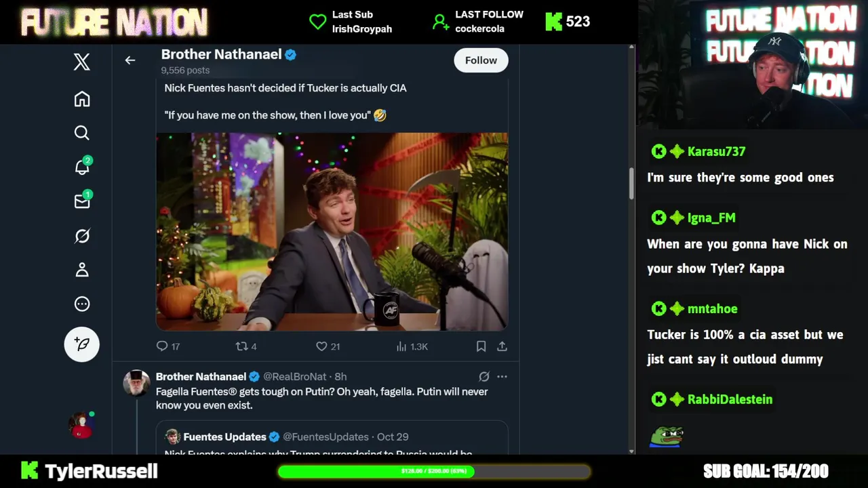This screenshot has height=488, width=868.
Task: Open the Profile person icon
Action: (x=82, y=270)
